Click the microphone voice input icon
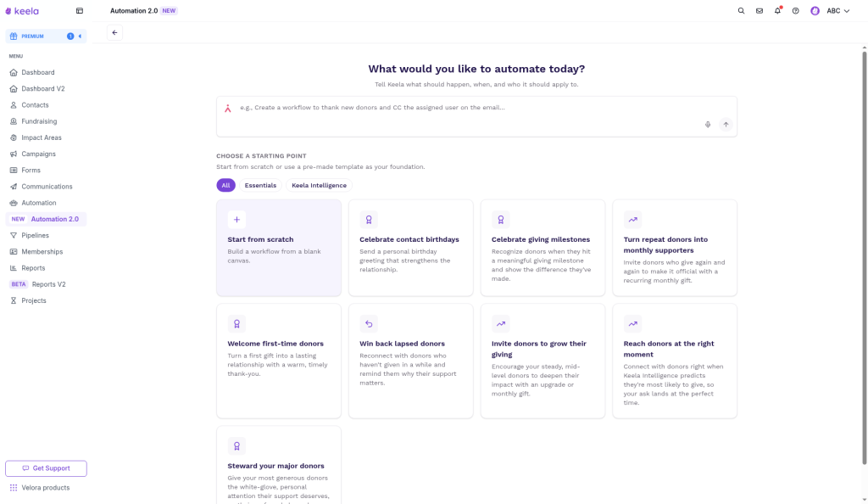868x504 pixels. coord(708,125)
